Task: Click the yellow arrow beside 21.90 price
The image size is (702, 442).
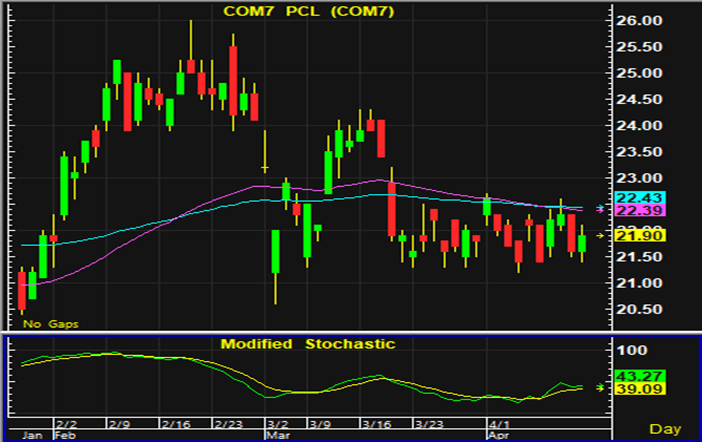Action: pos(600,235)
